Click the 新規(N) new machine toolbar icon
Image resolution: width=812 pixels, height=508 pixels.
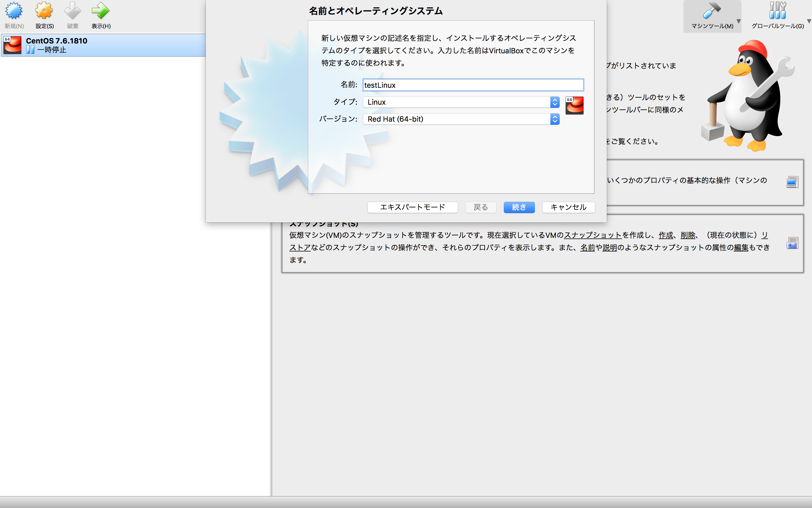(14, 11)
